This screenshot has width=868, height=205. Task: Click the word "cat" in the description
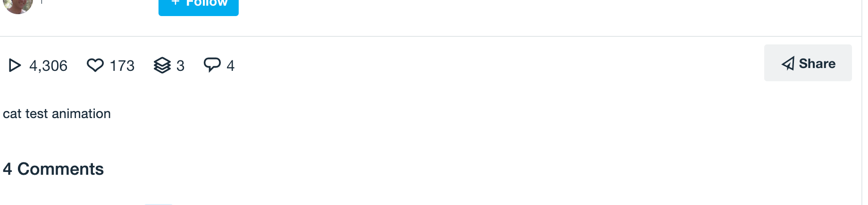[12, 114]
